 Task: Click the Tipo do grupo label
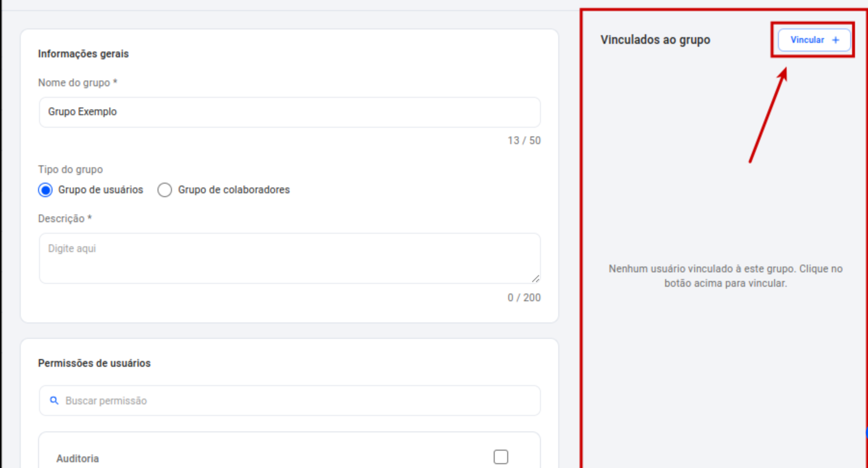click(x=70, y=170)
